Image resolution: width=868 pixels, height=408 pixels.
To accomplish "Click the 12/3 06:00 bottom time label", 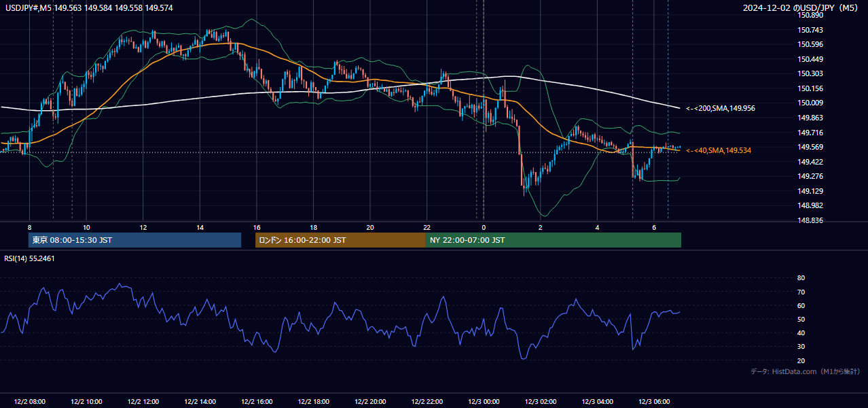I will (x=654, y=401).
